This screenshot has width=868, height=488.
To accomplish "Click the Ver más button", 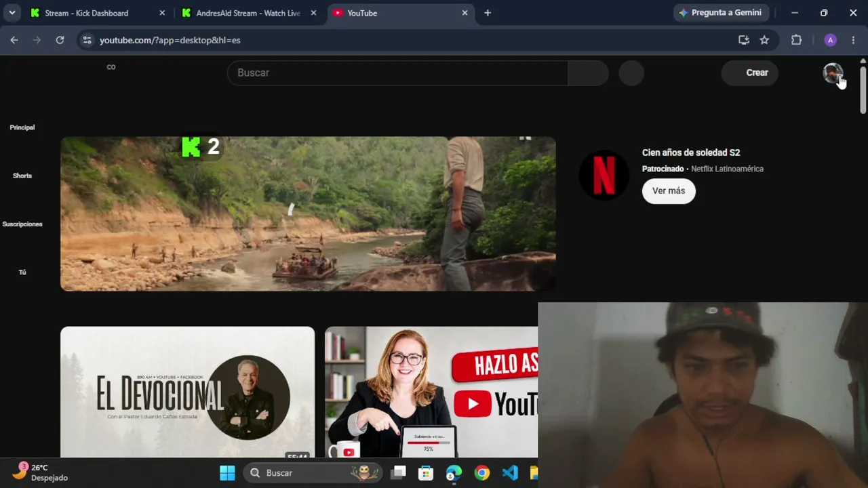I will coord(669,190).
